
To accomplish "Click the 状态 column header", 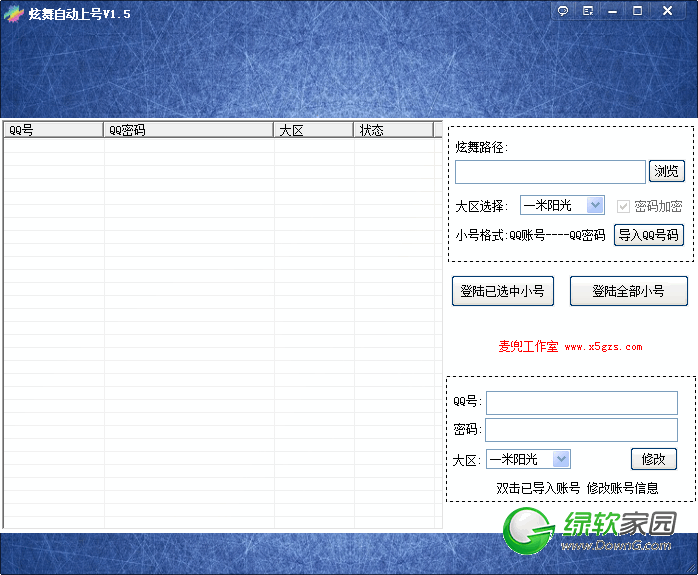I will pos(393,130).
